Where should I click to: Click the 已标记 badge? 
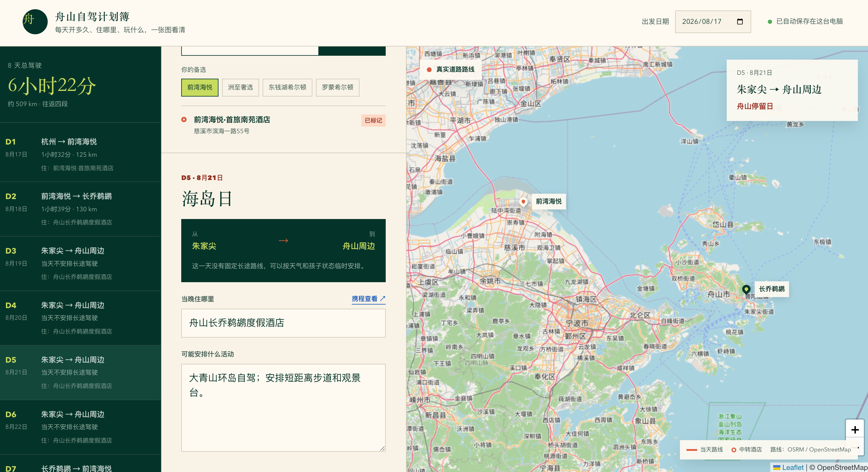[x=373, y=120]
